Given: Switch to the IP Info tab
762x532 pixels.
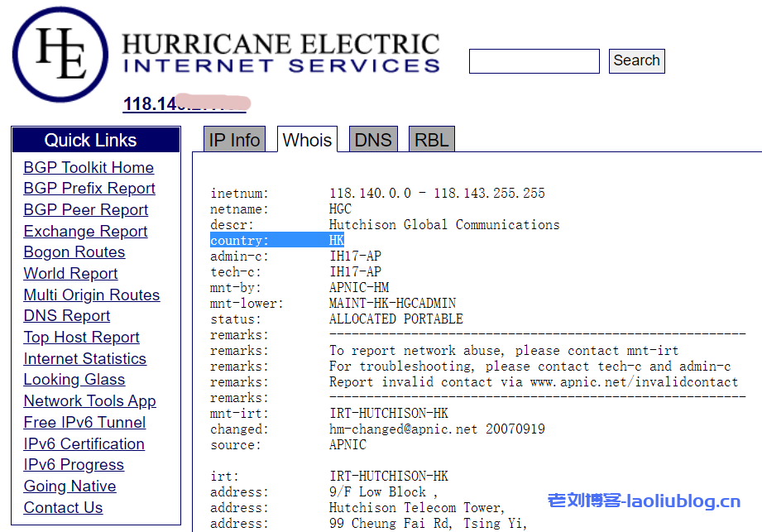Looking at the screenshot, I should pyautogui.click(x=234, y=139).
